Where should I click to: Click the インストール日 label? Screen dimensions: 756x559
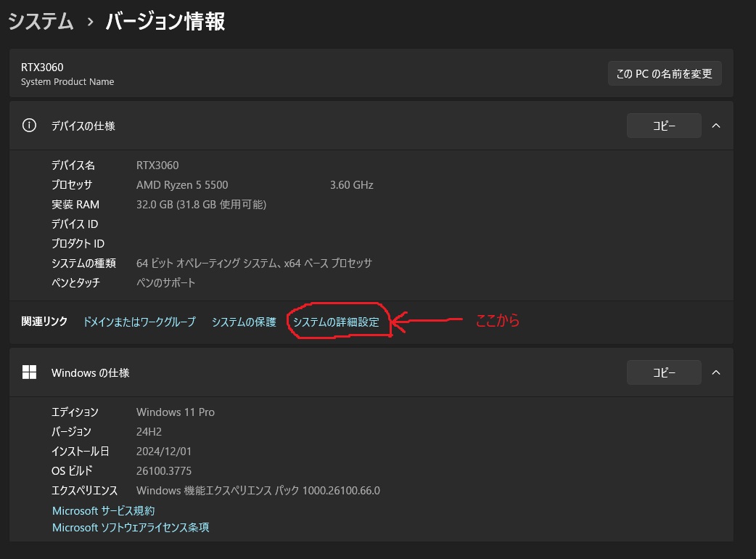pyautogui.click(x=81, y=451)
